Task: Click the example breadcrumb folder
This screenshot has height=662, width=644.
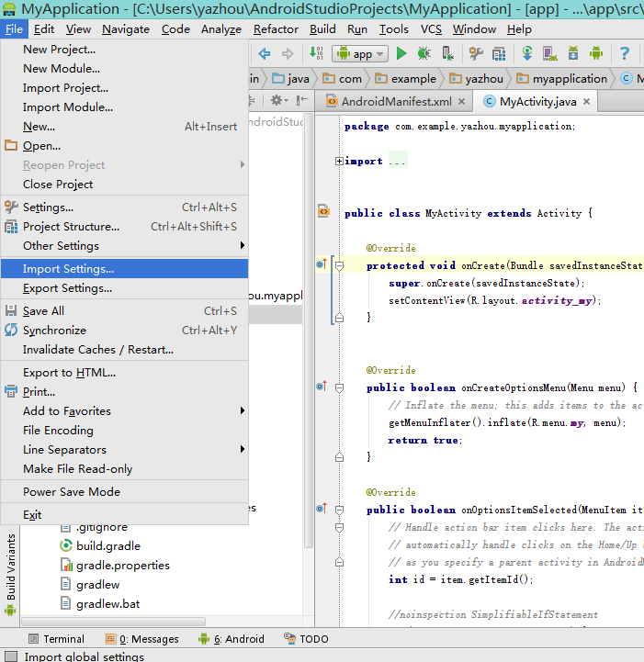Action: coord(406,79)
